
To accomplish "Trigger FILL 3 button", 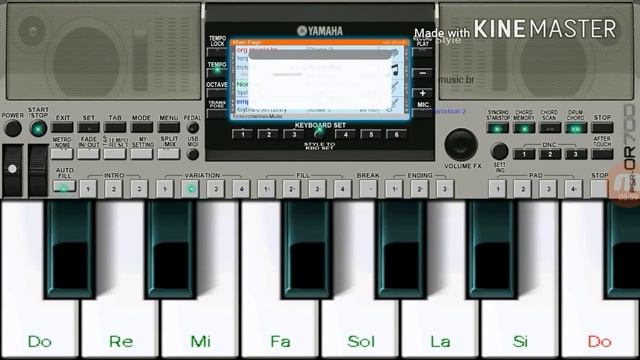I will 317,189.
